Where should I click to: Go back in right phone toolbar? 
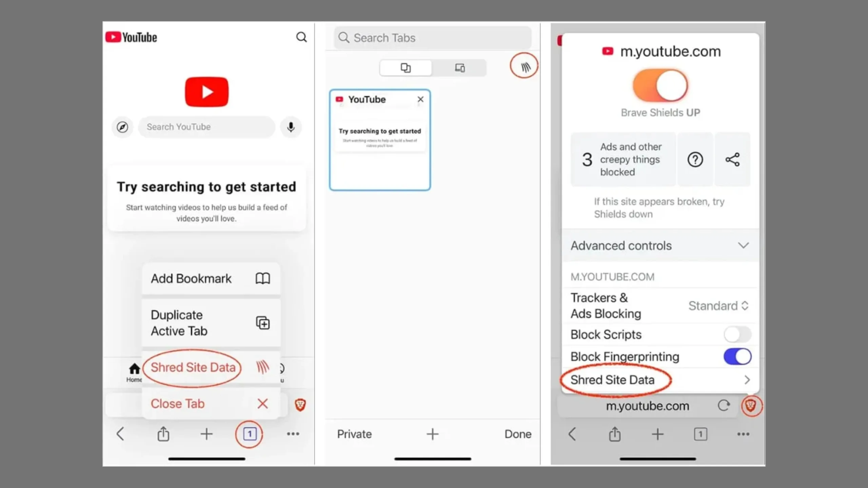click(572, 434)
